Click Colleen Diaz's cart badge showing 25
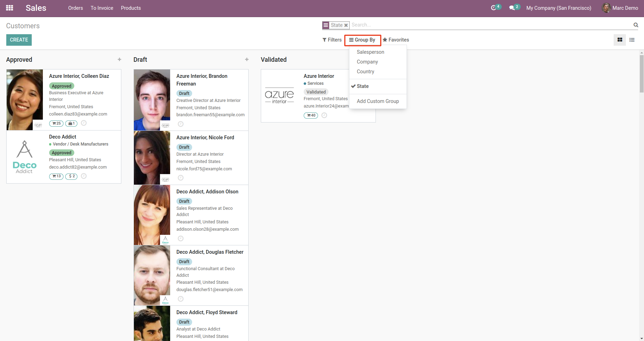 [56, 123]
